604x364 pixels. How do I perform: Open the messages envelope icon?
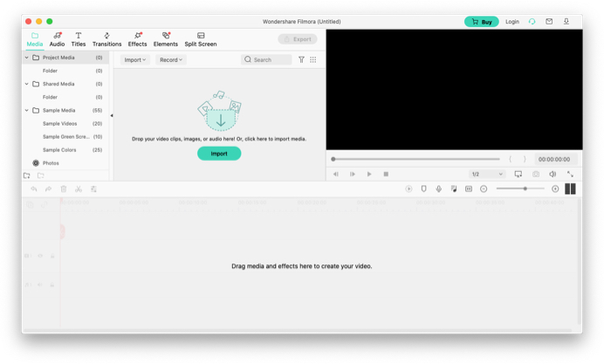(x=549, y=22)
